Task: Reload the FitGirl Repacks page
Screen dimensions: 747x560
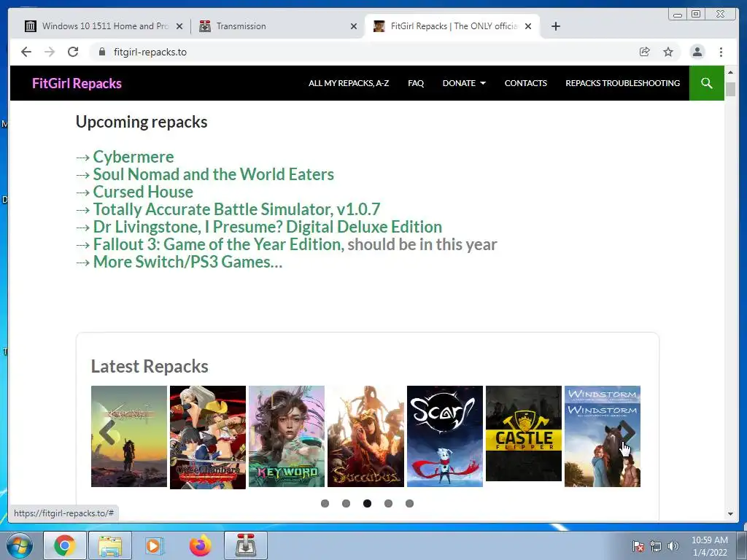Action: tap(73, 52)
